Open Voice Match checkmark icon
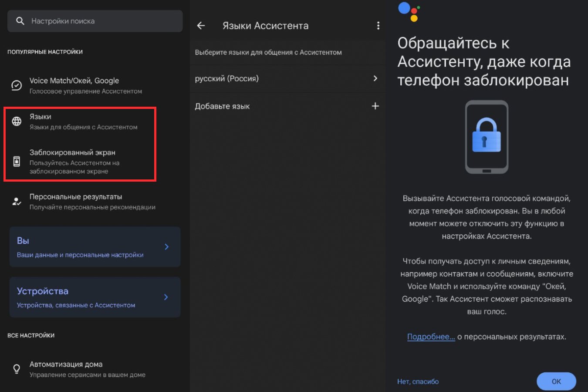The height and width of the screenshot is (392, 588). (17, 85)
